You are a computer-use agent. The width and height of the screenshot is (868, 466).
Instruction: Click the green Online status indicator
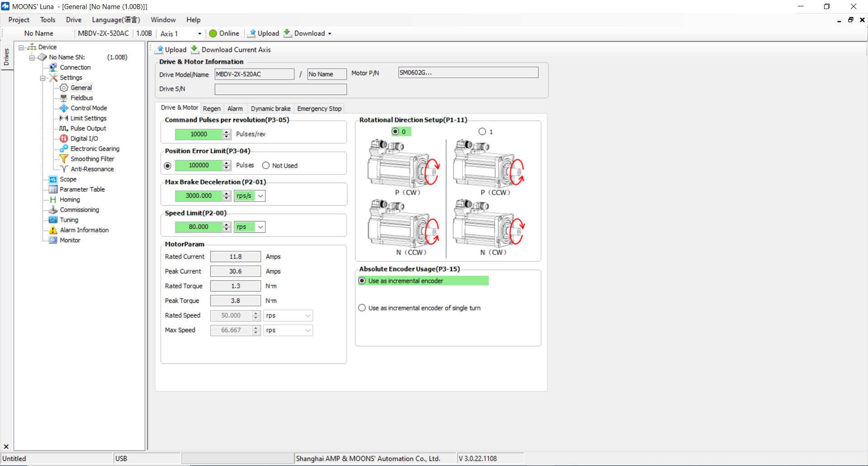[213, 33]
